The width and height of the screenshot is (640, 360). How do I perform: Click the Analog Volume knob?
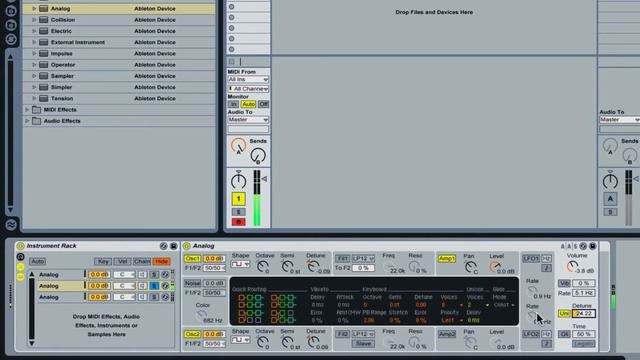573,267
